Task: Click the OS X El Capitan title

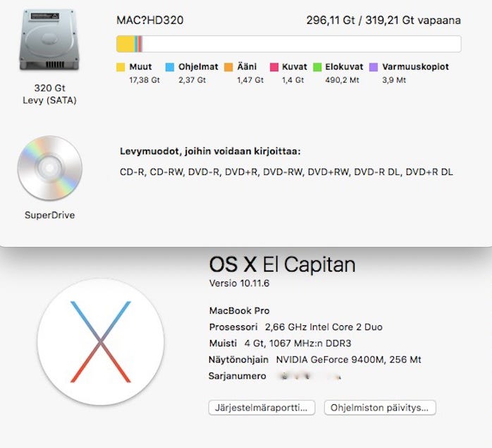Action: coord(282,265)
